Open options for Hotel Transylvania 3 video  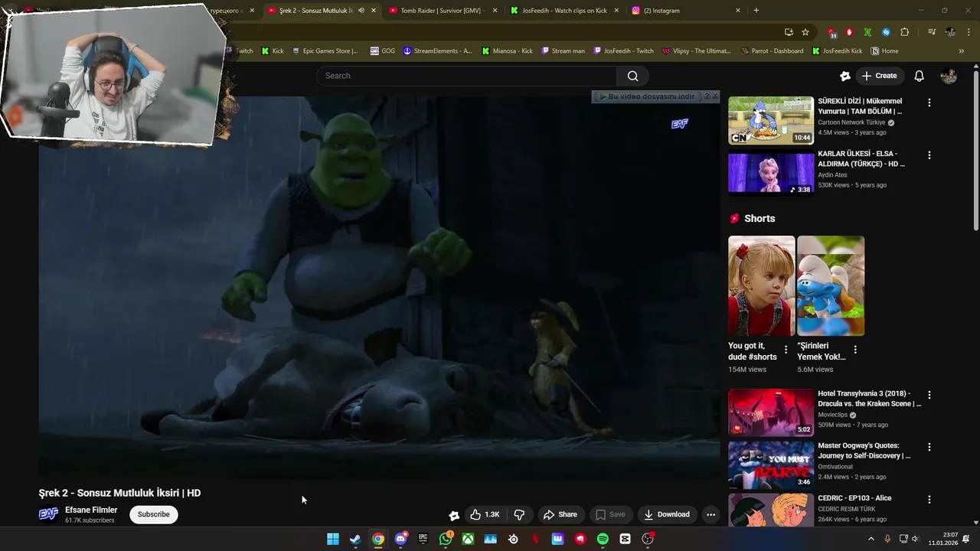(x=929, y=395)
